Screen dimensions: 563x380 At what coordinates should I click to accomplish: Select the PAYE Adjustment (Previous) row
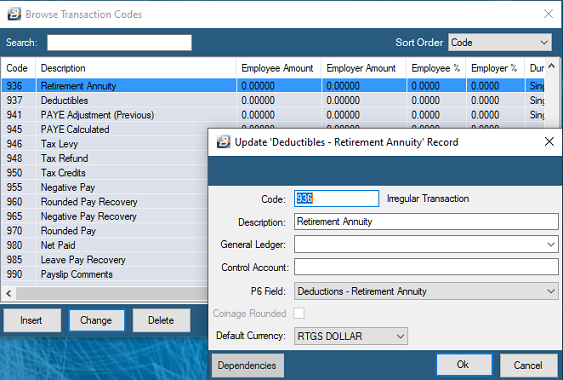click(273, 115)
